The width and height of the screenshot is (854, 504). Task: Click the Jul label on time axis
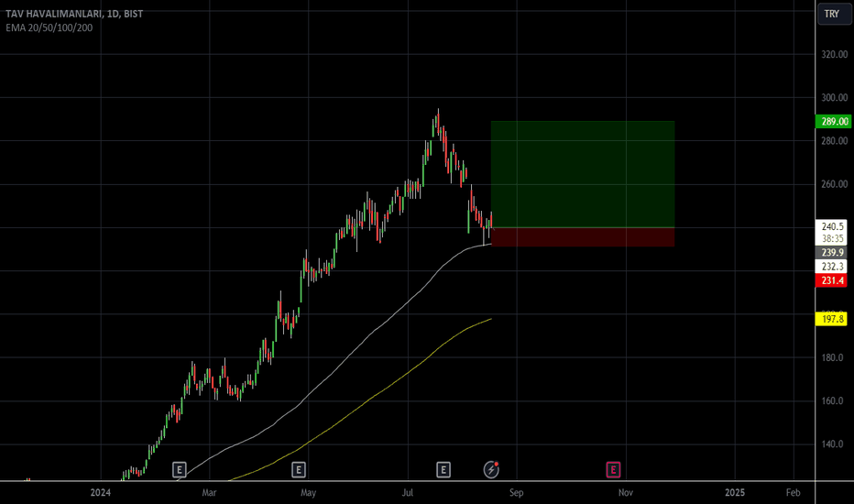tap(408, 493)
